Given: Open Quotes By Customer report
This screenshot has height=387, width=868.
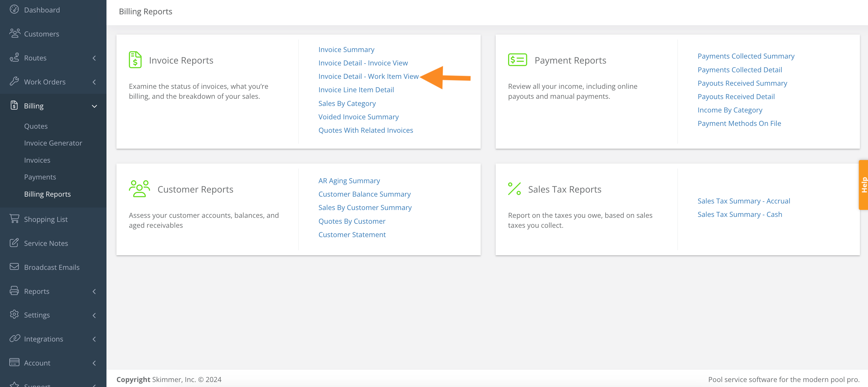Looking at the screenshot, I should point(352,221).
